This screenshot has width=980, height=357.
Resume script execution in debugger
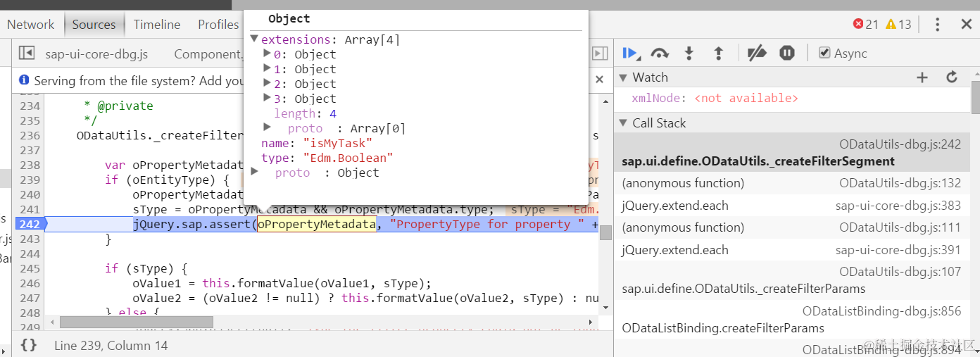pos(631,54)
